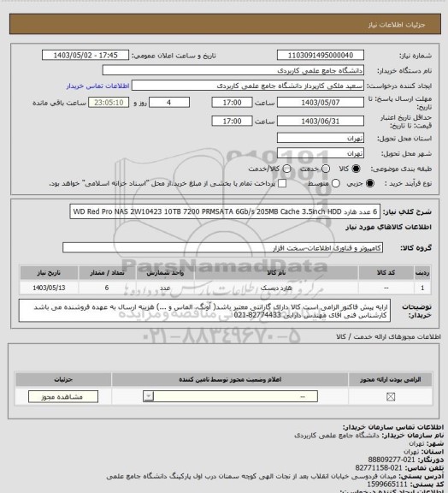Toggle the mandatory license checkbox
Viewport: 448px width, 493px height.
pyautogui.click(x=391, y=397)
